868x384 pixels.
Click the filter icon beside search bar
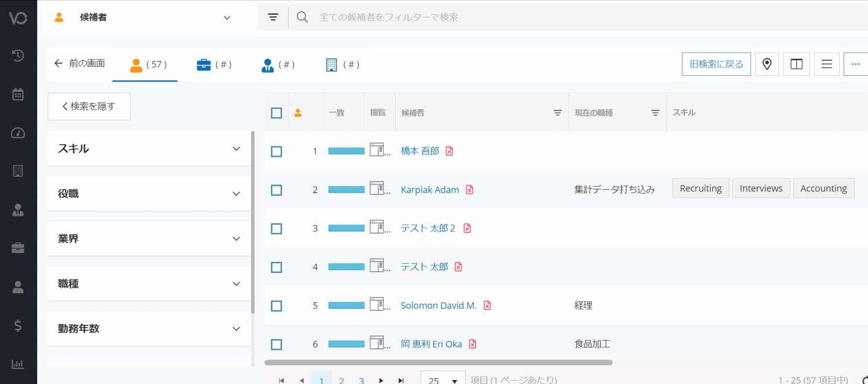273,17
